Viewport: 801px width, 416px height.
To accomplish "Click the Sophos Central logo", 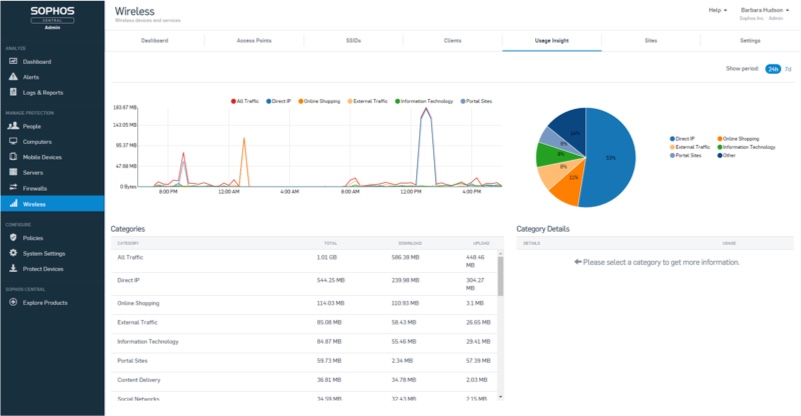I will [52, 17].
